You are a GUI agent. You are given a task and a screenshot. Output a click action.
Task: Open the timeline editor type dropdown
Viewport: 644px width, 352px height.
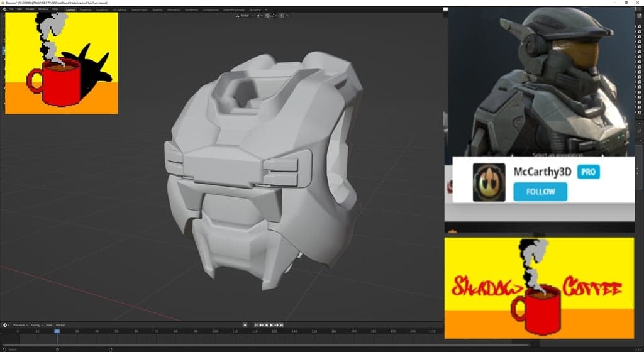6,325
